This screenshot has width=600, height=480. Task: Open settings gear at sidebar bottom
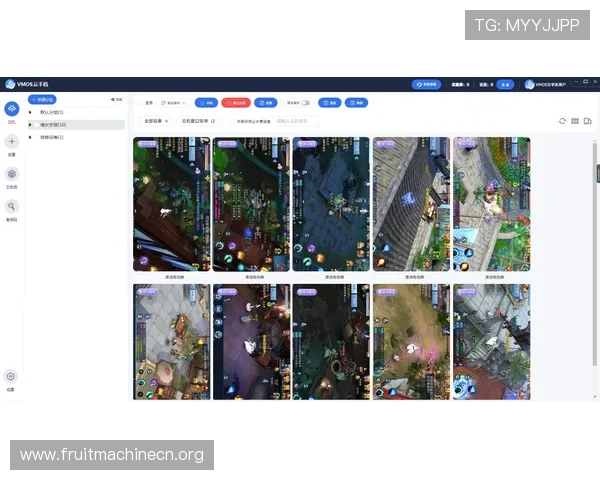11,377
